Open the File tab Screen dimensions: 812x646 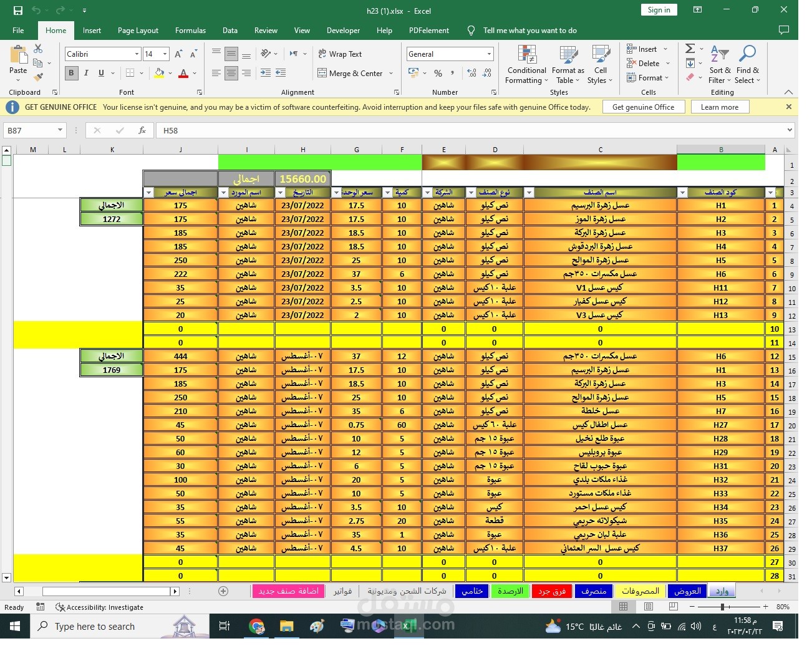(18, 30)
